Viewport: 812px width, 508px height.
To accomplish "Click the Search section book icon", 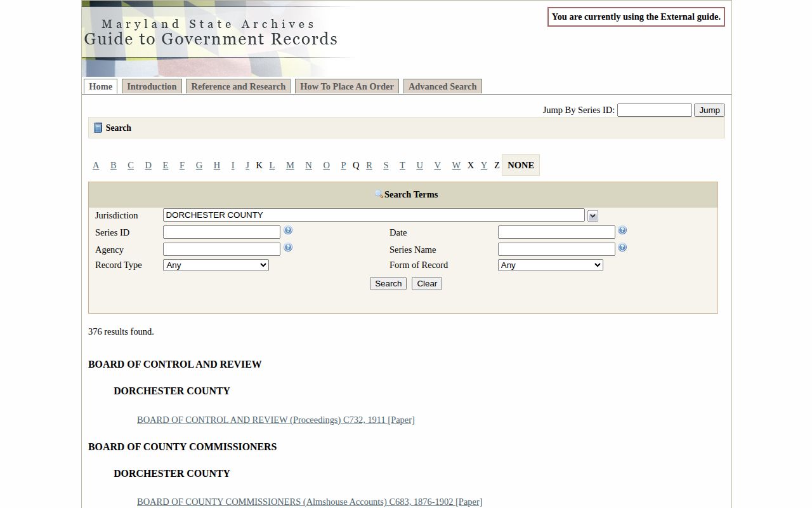I will point(98,128).
